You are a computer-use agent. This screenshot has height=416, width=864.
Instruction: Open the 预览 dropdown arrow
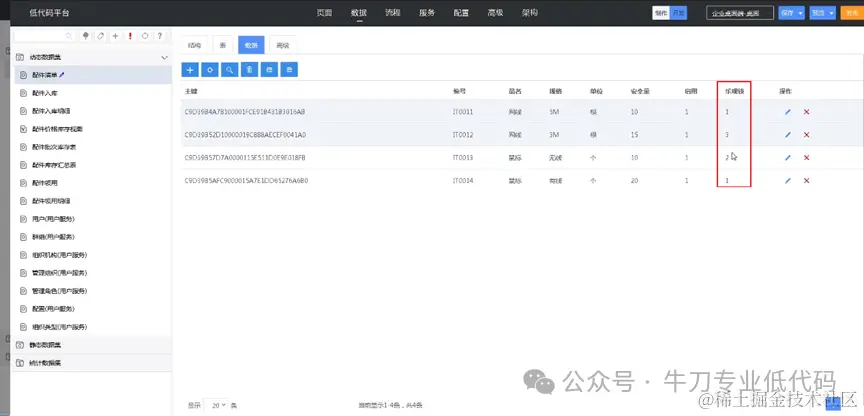point(831,13)
